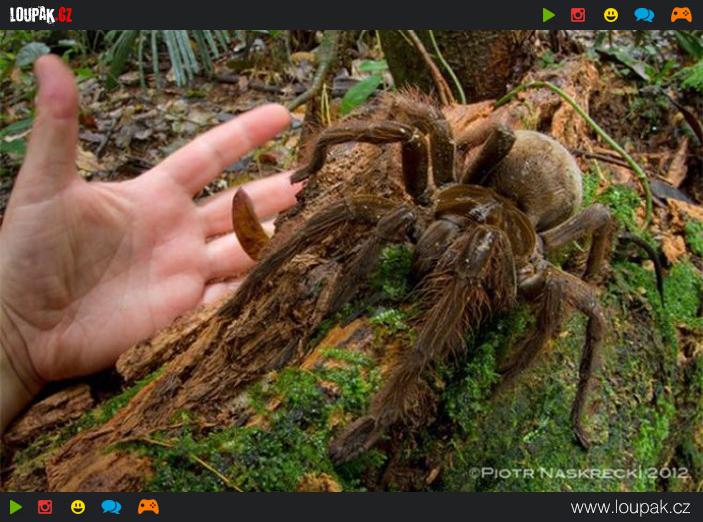
Task: Open the www.loupak.cz link at bottom
Action: click(x=630, y=508)
